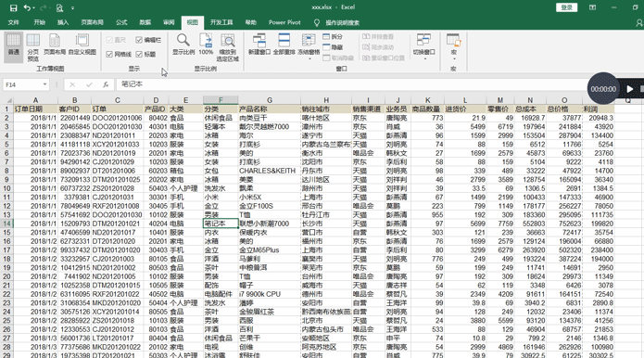Click the share person icon at ribbon right
This screenshot has width=644, height=358.
[639, 22]
